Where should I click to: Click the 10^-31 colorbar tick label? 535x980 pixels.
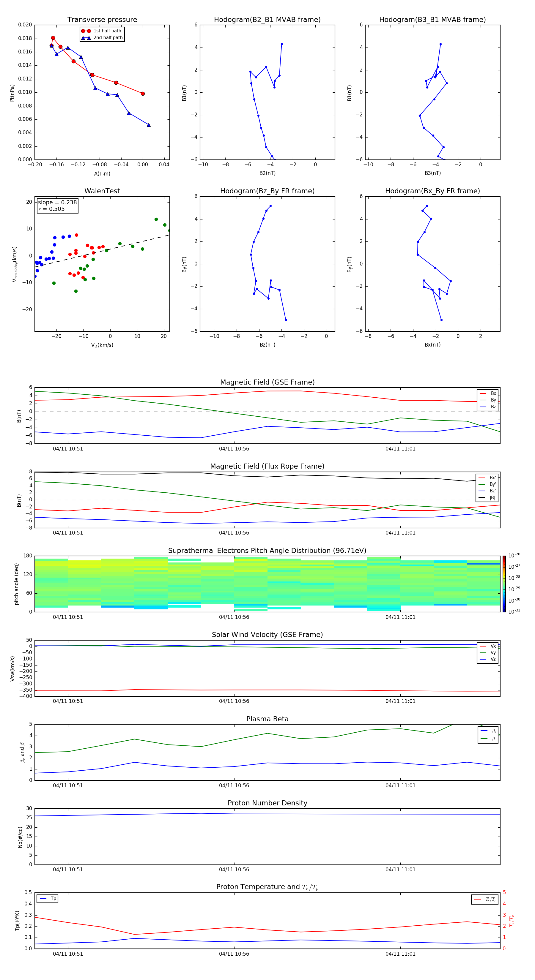[x=514, y=611]
